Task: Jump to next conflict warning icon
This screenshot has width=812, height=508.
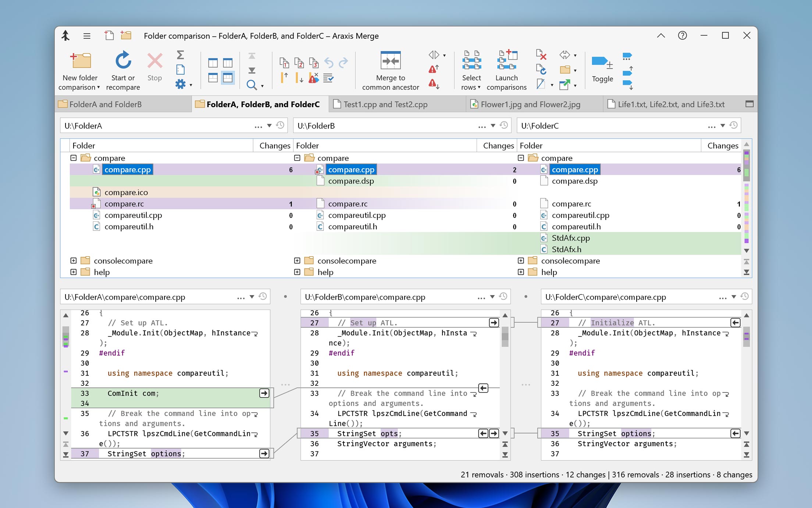Action: [x=434, y=84]
